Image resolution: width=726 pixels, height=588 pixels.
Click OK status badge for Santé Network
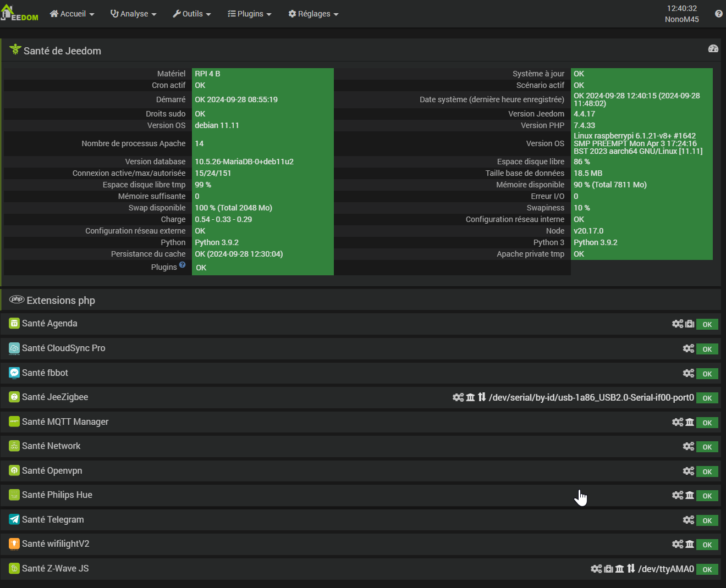coord(707,447)
